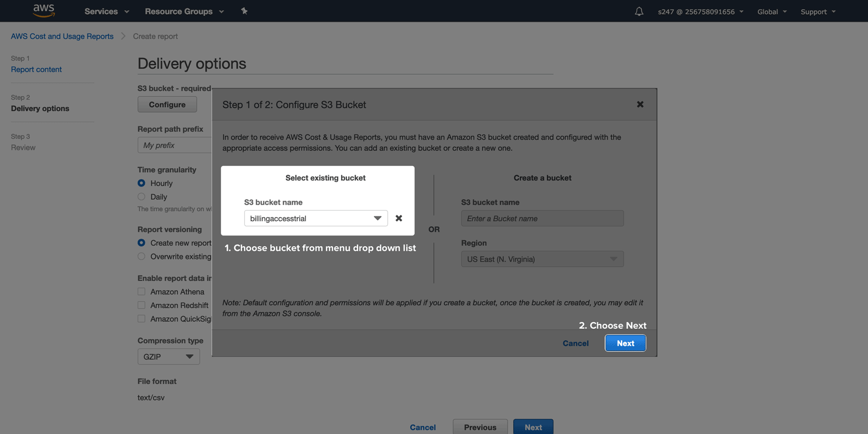868x434 pixels.
Task: Choose the Overwrite existing report option
Action: 142,256
